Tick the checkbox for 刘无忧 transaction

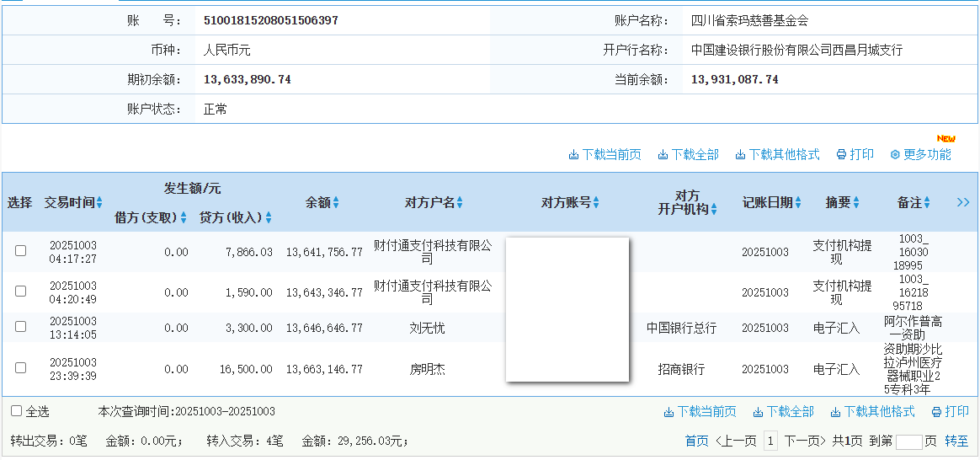(x=21, y=327)
